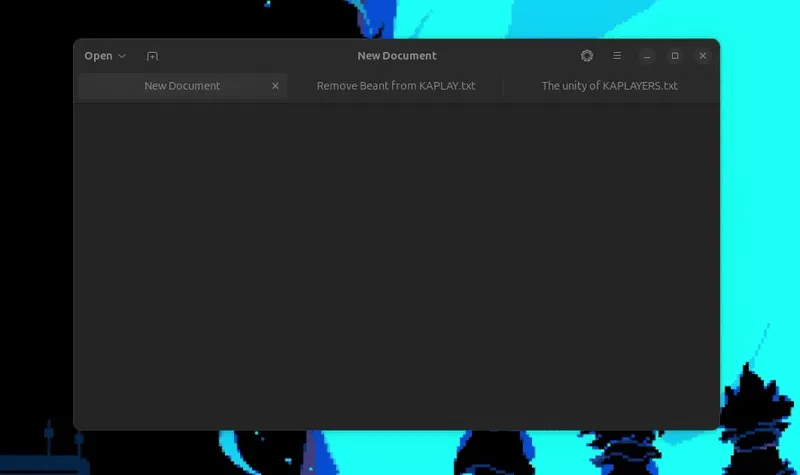Close the Text Editor window
The height and width of the screenshot is (475, 800).
point(703,56)
